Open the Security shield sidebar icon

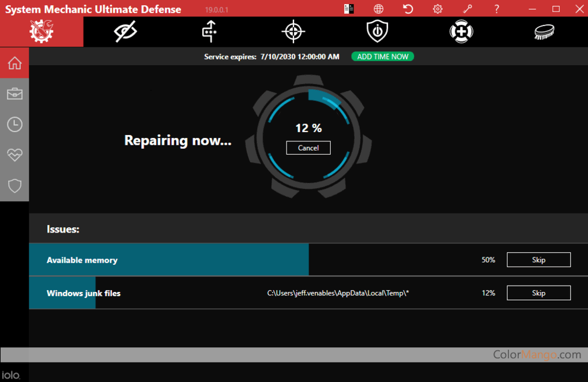[x=14, y=185]
